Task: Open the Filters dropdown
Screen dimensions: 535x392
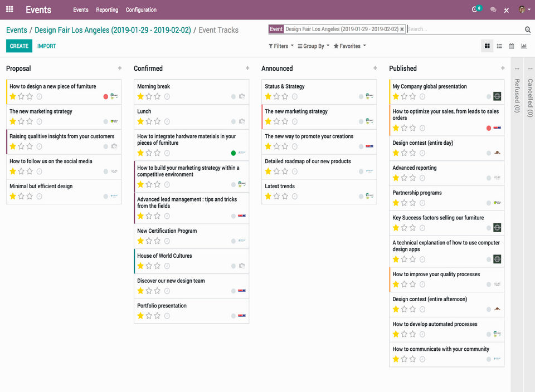Action: 281,46
